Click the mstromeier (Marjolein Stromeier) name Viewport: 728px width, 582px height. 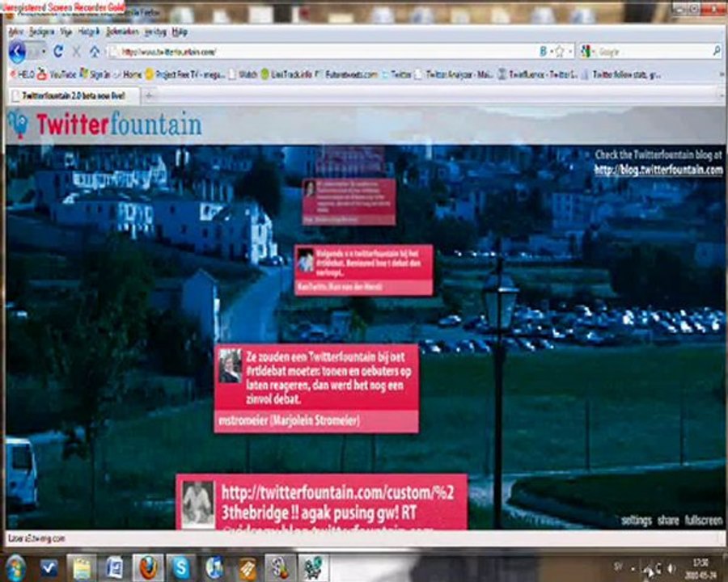click(289, 421)
